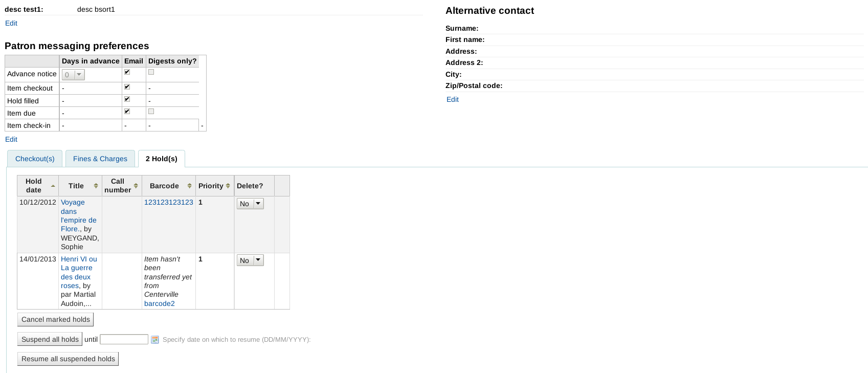
Task: Click Suspend all holds button
Action: 50,339
